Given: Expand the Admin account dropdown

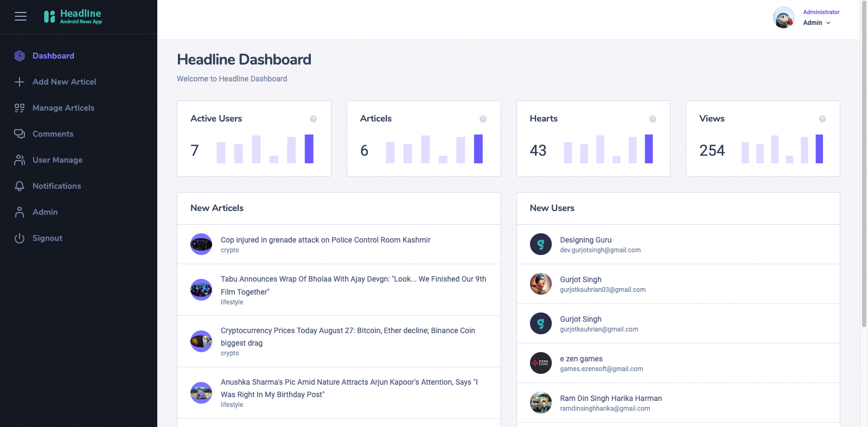Looking at the screenshot, I should tap(816, 23).
